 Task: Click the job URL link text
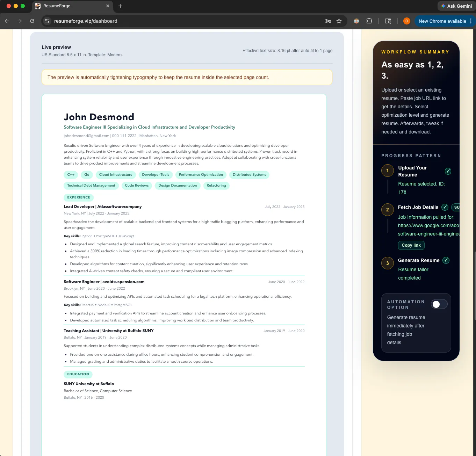pyautogui.click(x=429, y=230)
